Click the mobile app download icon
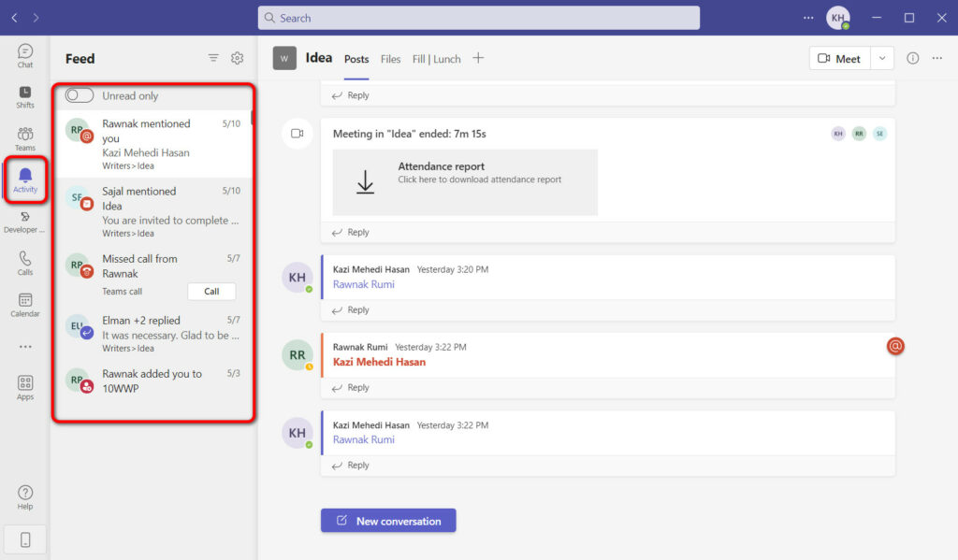958x560 pixels. click(x=25, y=539)
